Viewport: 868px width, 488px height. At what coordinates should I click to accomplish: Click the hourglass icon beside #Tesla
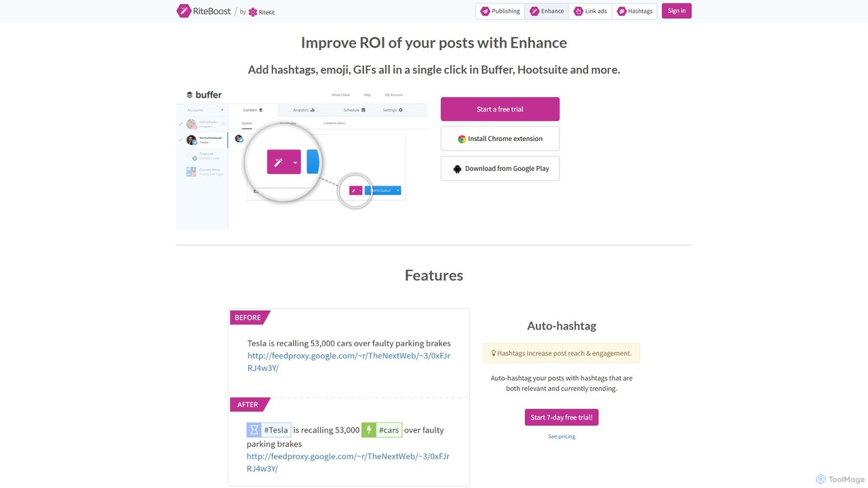coord(254,430)
